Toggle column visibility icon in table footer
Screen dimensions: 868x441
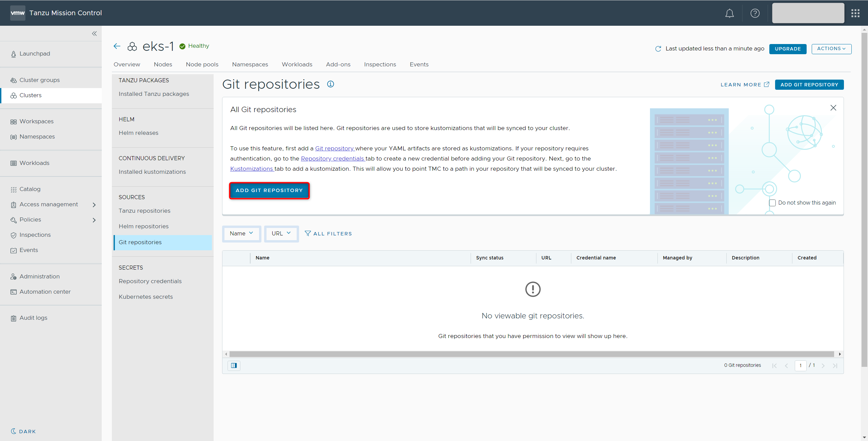point(234,365)
